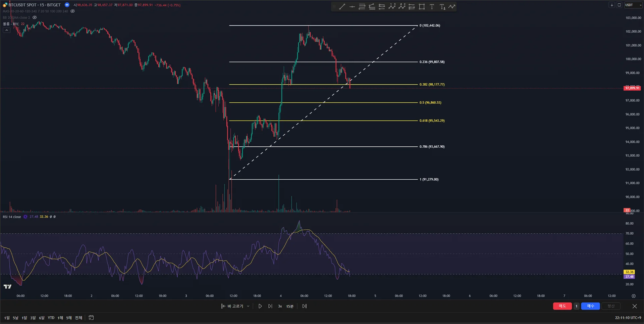
Task: Select the anchored text tool
Action: (442, 7)
